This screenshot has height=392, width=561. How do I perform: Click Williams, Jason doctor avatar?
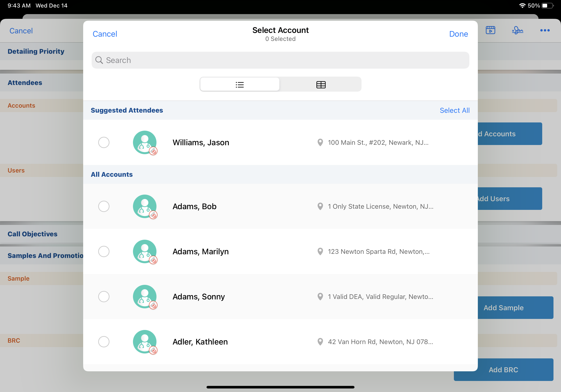pyautogui.click(x=145, y=142)
